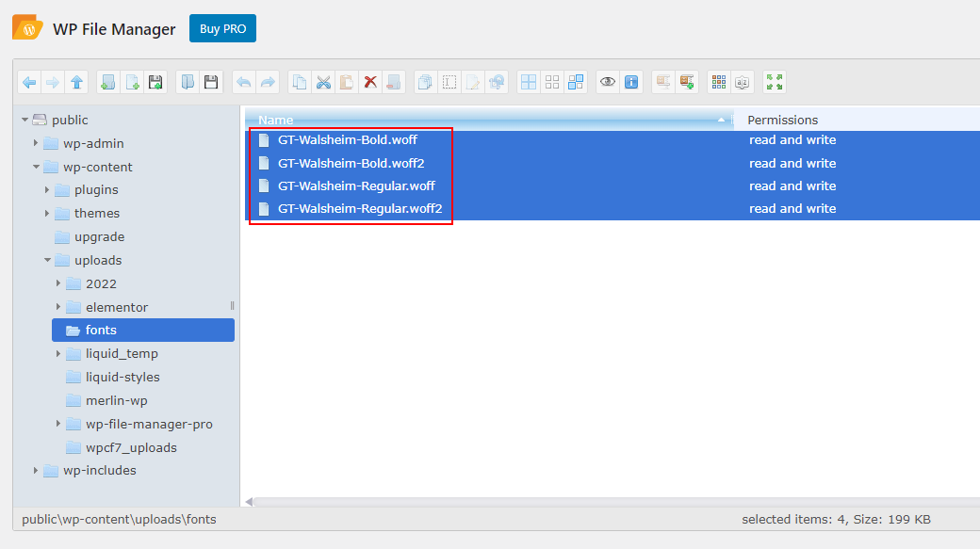Image resolution: width=980 pixels, height=549 pixels.
Task: Click the back navigation arrow
Action: click(29, 83)
